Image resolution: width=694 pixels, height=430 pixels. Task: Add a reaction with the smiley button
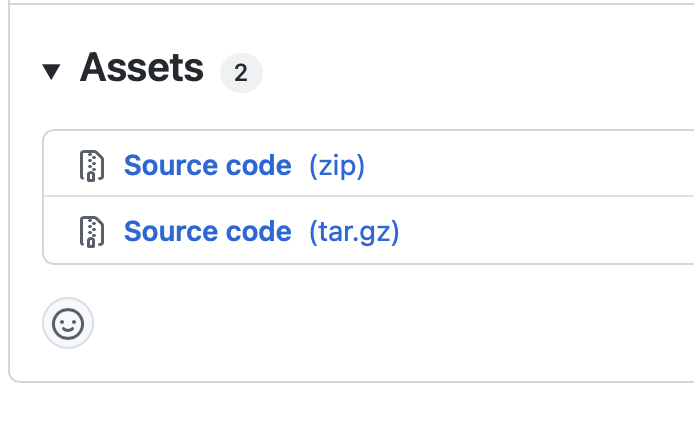[x=68, y=323]
